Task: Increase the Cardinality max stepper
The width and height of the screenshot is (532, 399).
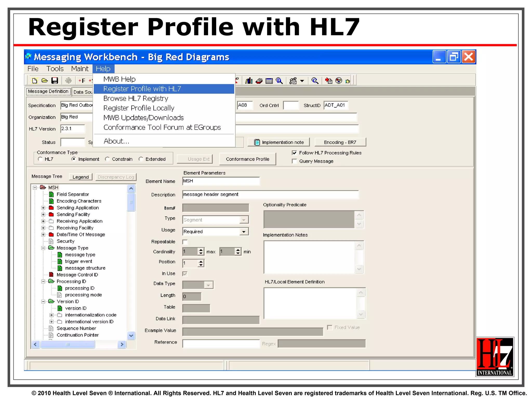Action: [201, 250]
